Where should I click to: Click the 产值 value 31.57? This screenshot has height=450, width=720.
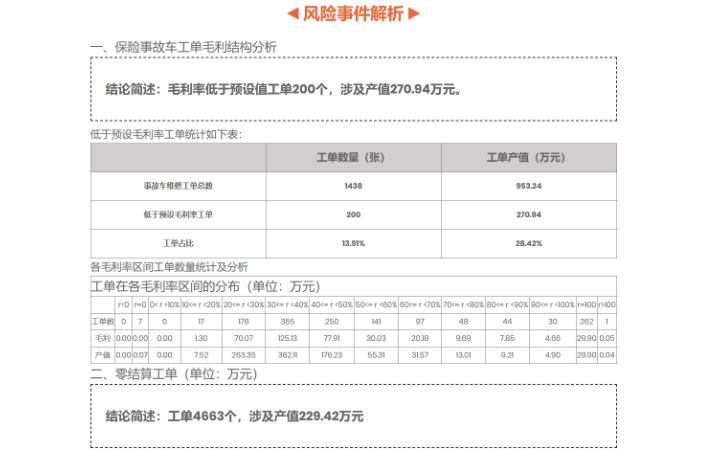click(x=420, y=355)
